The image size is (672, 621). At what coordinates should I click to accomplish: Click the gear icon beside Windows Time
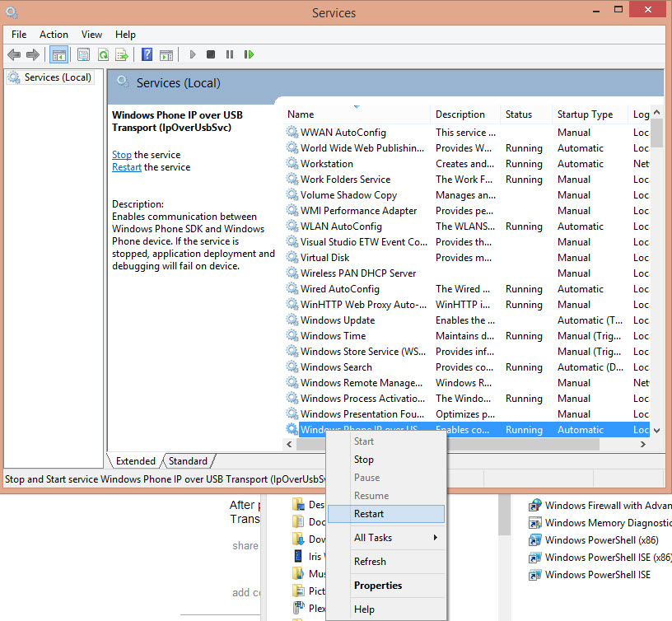tap(292, 335)
